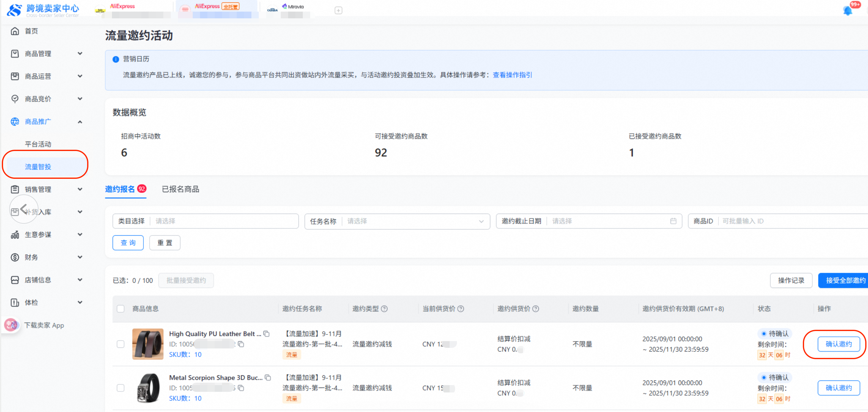Click the plus icon to add a store tab
This screenshot has width=868, height=412.
pos(338,10)
